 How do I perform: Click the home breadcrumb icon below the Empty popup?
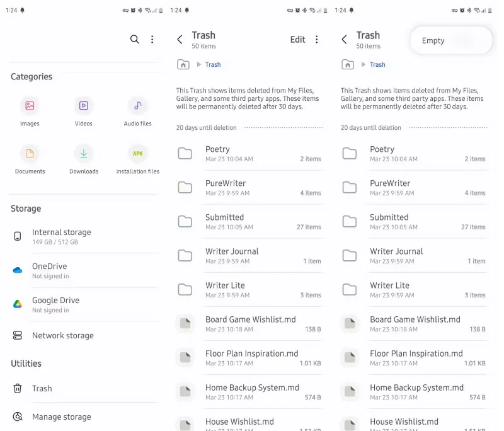click(347, 64)
